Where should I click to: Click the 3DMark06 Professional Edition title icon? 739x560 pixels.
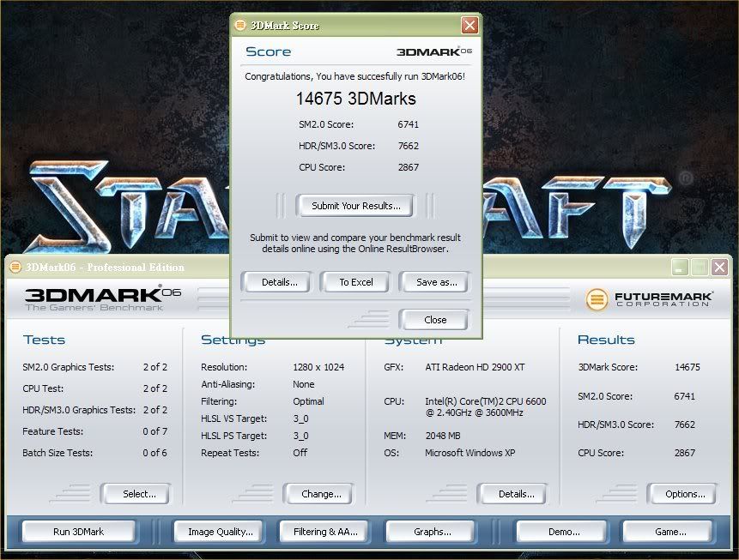point(15,267)
